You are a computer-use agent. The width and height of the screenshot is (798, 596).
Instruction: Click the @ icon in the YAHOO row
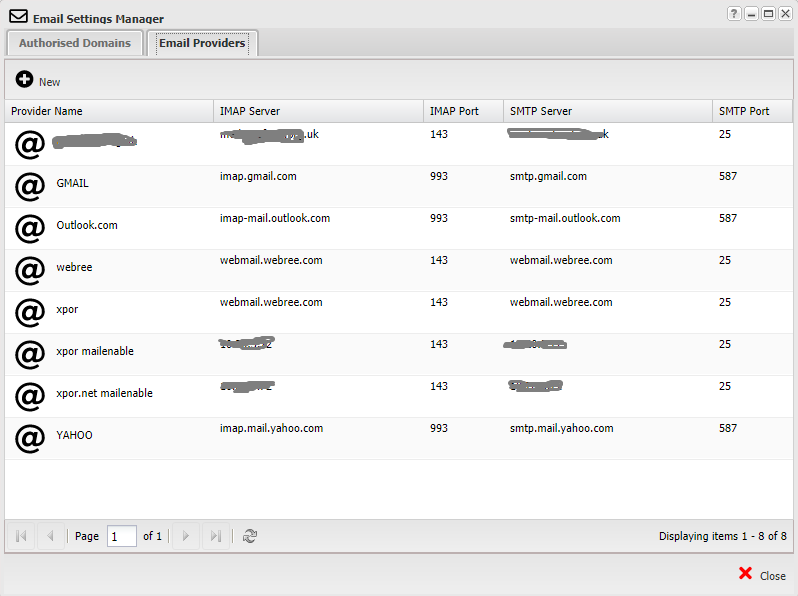(x=30, y=438)
